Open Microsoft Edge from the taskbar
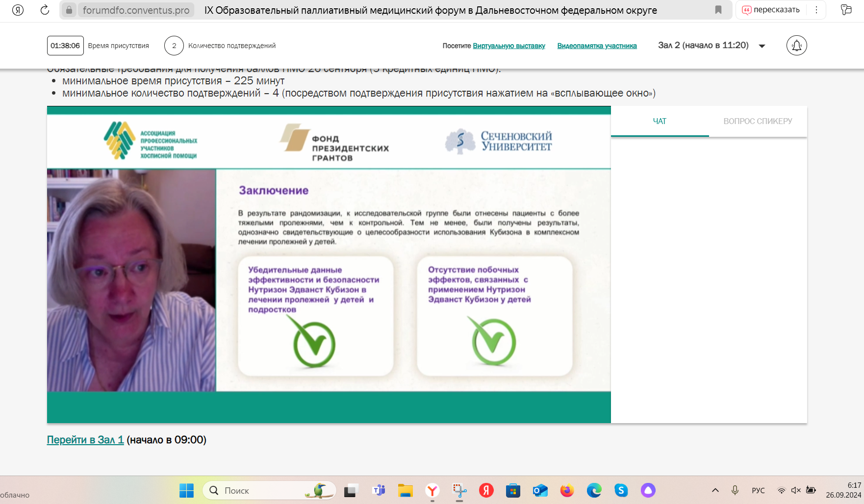Screen dimensions: 864x504 (x=594, y=490)
